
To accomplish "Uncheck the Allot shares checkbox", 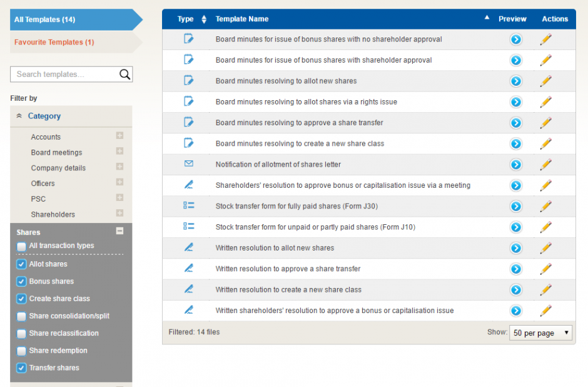I will click(22, 265).
